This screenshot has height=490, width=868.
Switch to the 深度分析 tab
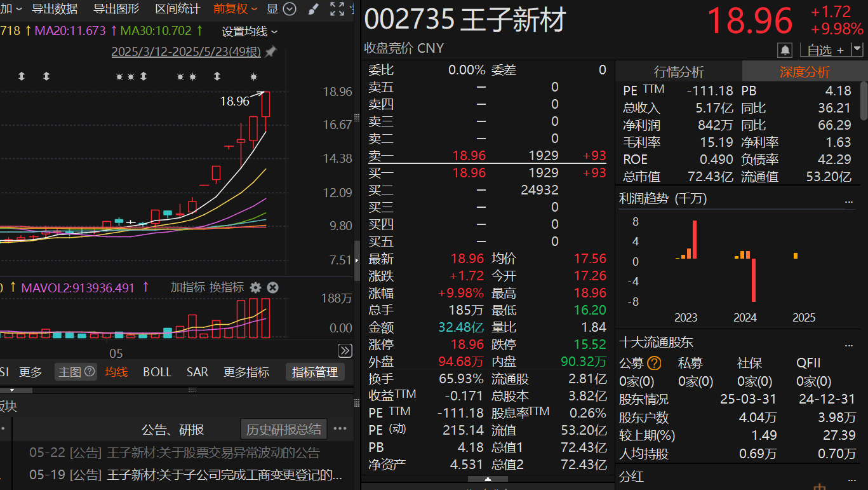tap(804, 72)
